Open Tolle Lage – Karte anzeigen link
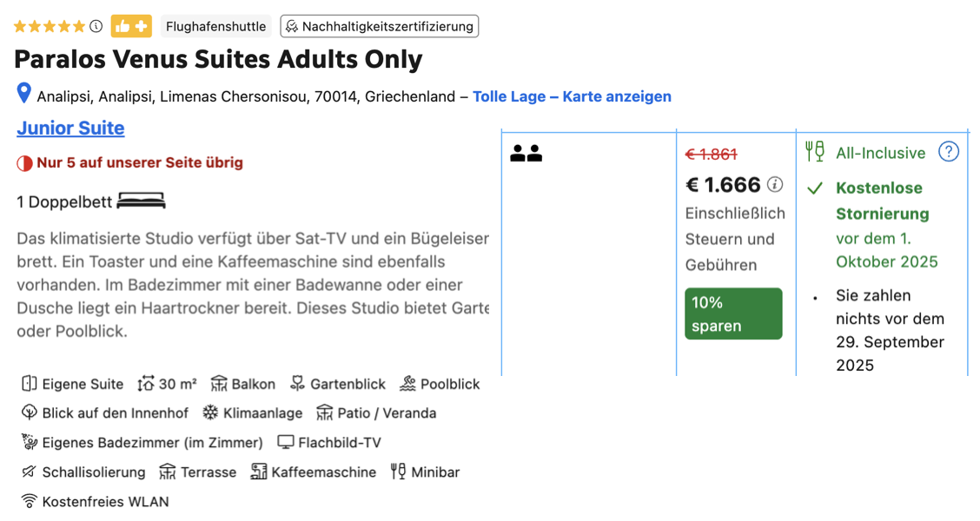This screenshot has width=980, height=521. (572, 97)
